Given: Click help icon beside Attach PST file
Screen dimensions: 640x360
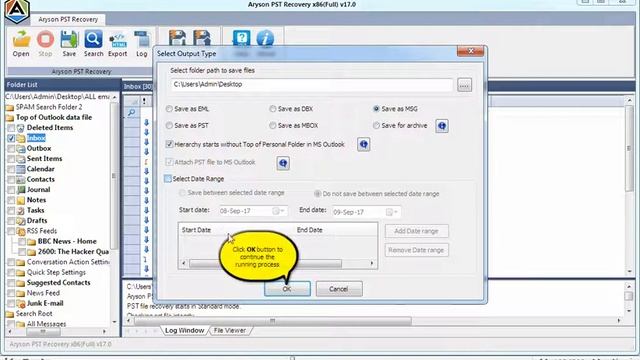Looking at the screenshot, I should point(283,163).
